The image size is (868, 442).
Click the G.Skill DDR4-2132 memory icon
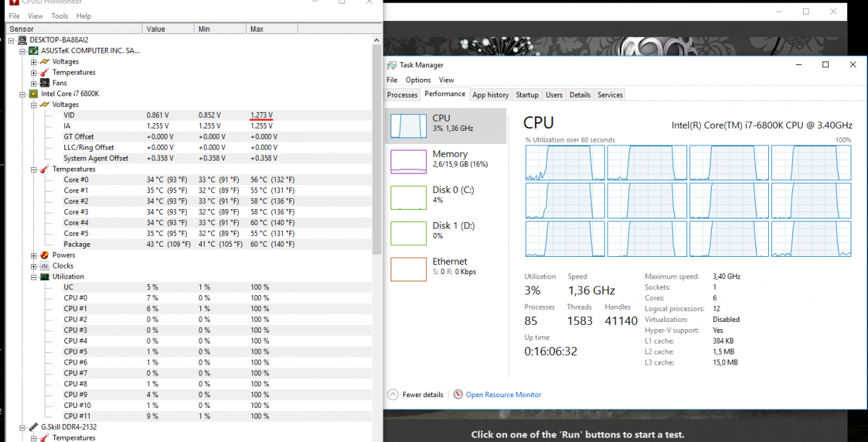[33, 427]
